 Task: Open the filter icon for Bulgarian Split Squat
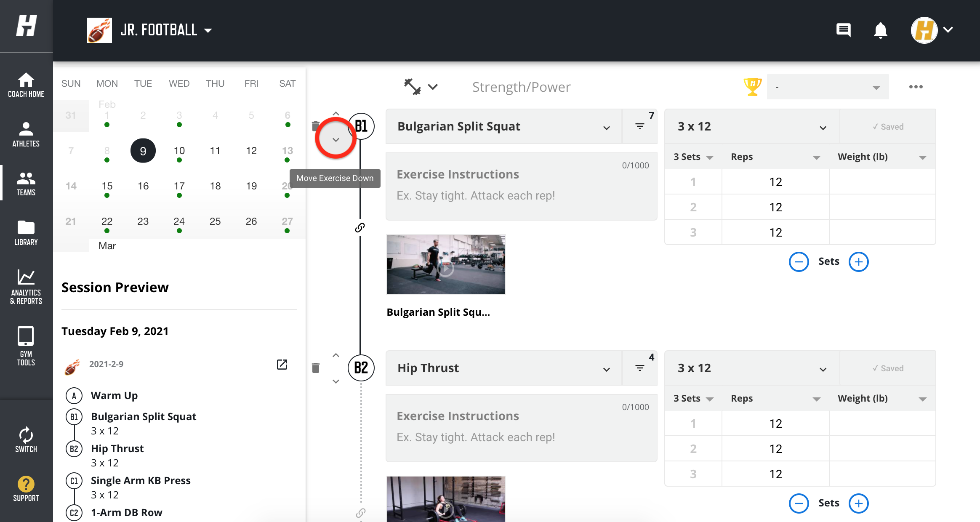pyautogui.click(x=640, y=126)
